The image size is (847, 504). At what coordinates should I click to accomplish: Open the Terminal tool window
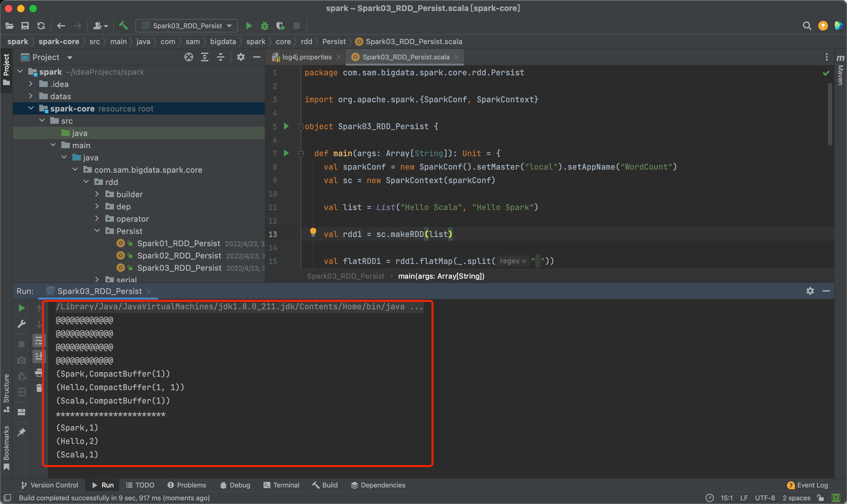pyautogui.click(x=281, y=485)
